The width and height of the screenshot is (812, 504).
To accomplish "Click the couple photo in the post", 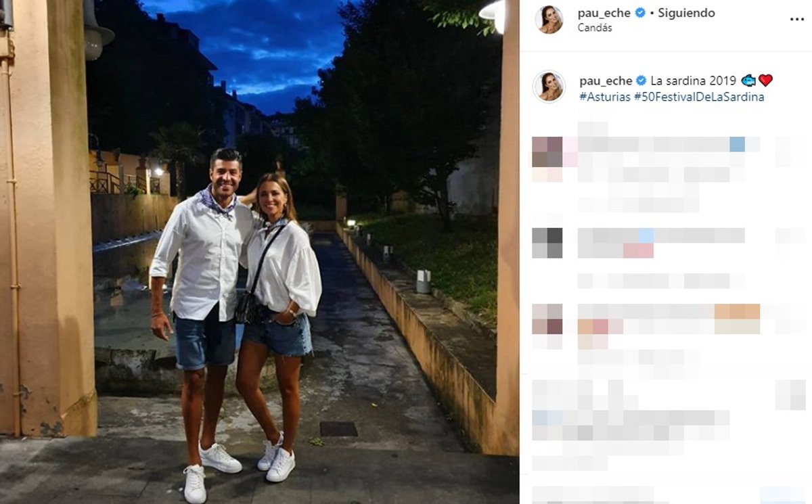I will tap(259, 252).
